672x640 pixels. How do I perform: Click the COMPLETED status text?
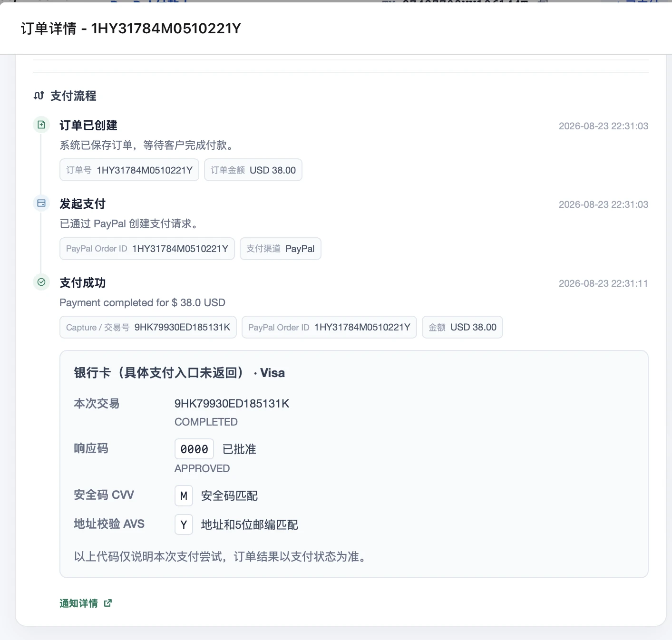coord(206,422)
